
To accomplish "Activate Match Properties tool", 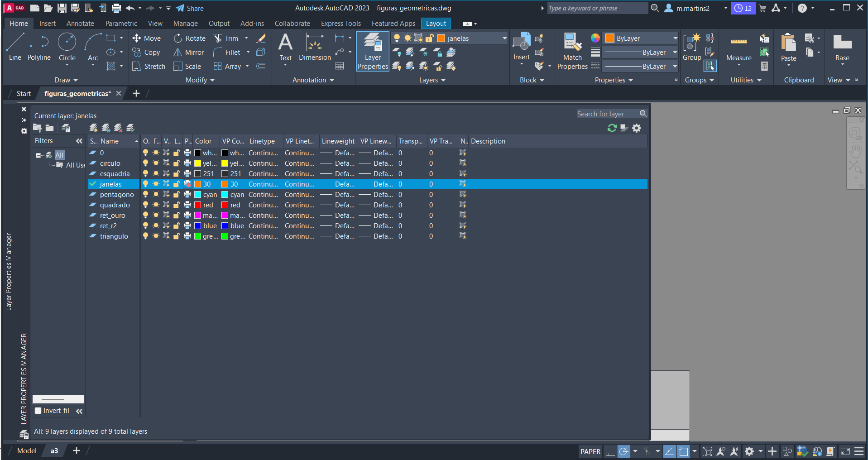I will click(x=572, y=51).
